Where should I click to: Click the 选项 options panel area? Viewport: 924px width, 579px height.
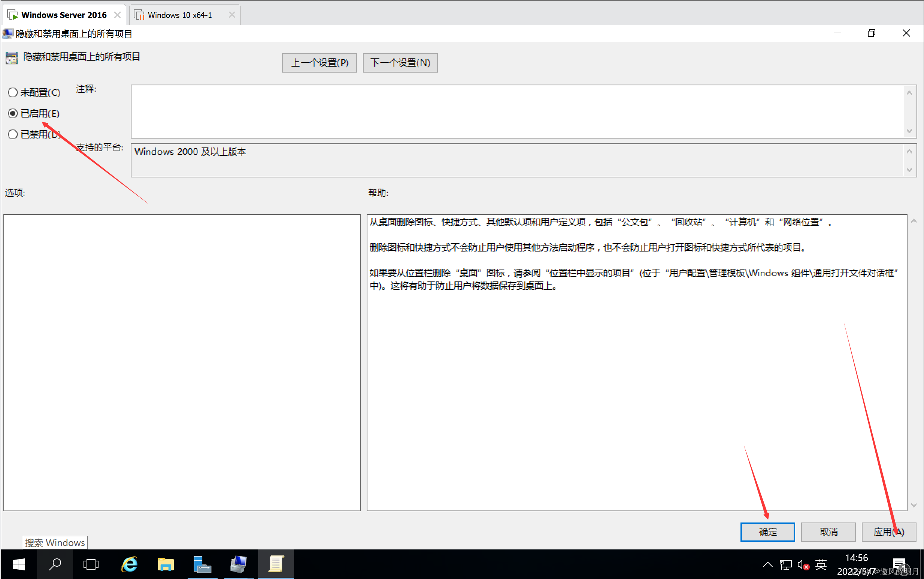pos(182,362)
